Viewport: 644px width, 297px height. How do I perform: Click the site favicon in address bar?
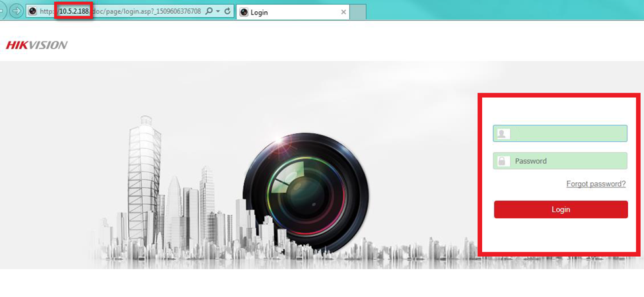coord(32,12)
